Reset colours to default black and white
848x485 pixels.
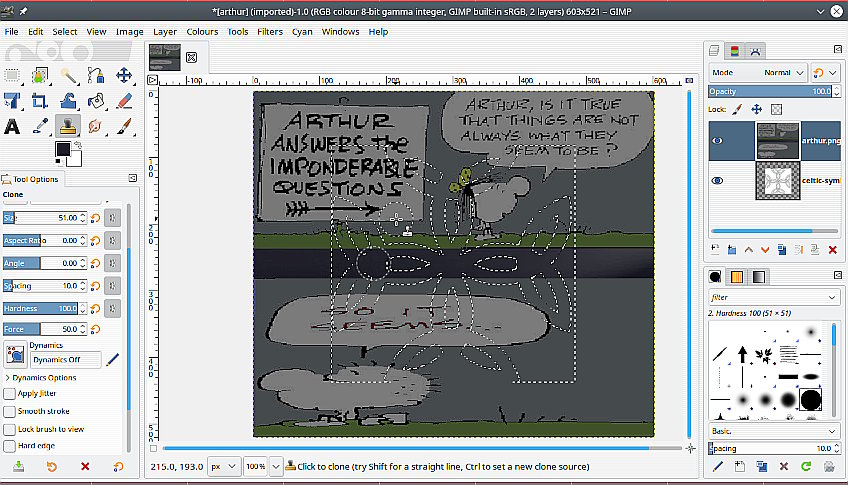point(58,162)
